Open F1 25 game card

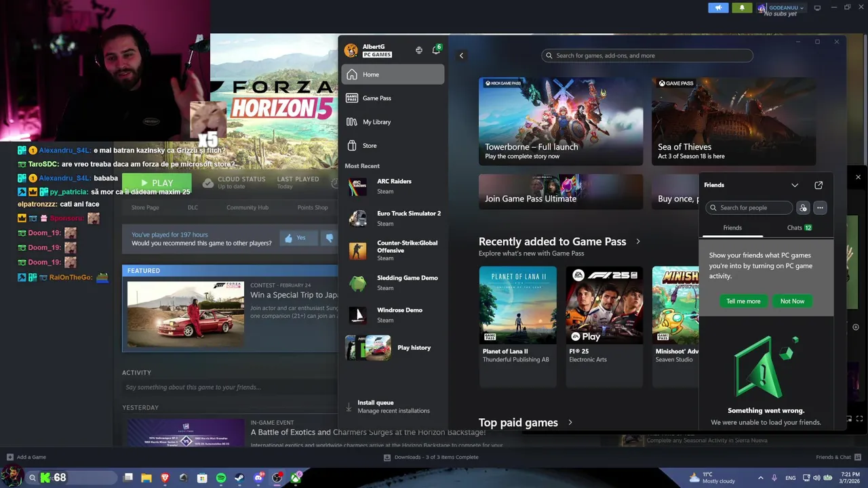604,327
